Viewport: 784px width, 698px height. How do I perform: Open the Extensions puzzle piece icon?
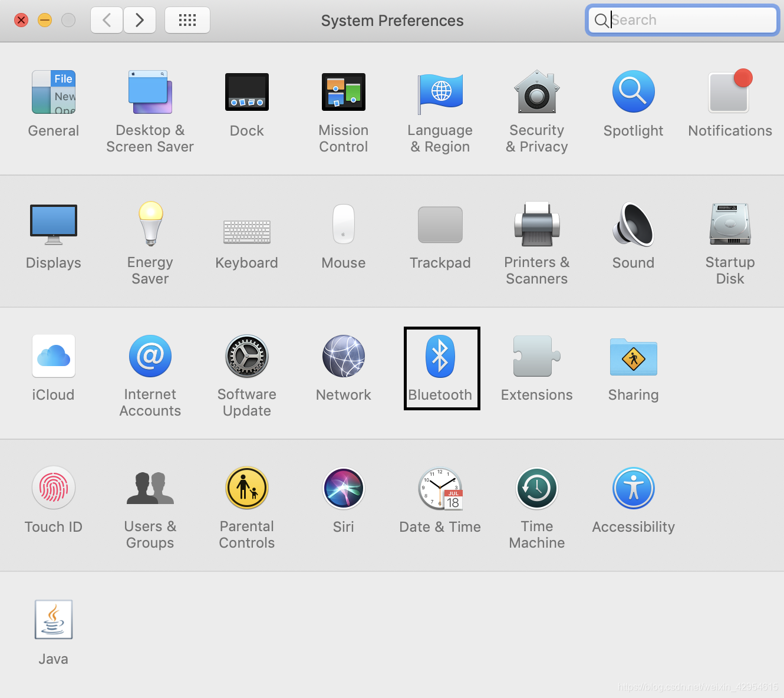pos(537,356)
